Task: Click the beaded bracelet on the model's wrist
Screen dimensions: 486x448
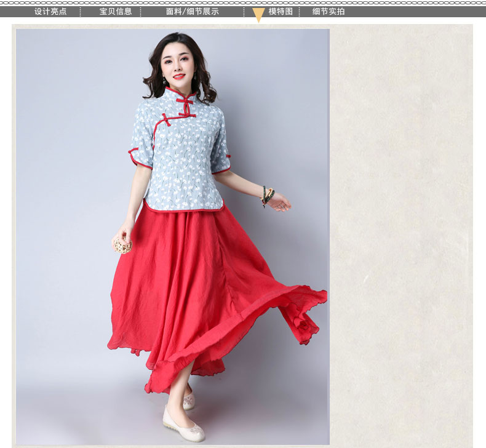Action: click(266, 195)
